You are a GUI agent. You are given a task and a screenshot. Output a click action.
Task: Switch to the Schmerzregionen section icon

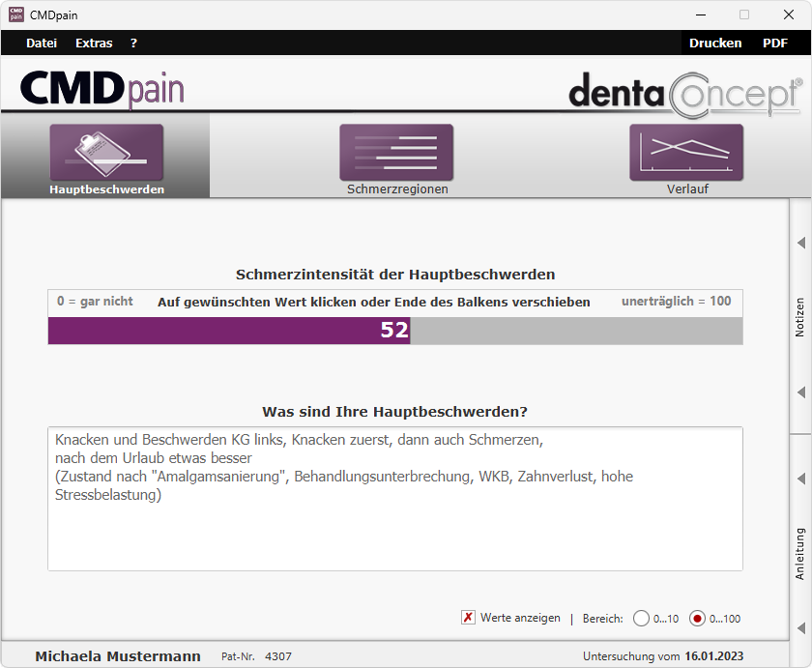click(x=396, y=152)
